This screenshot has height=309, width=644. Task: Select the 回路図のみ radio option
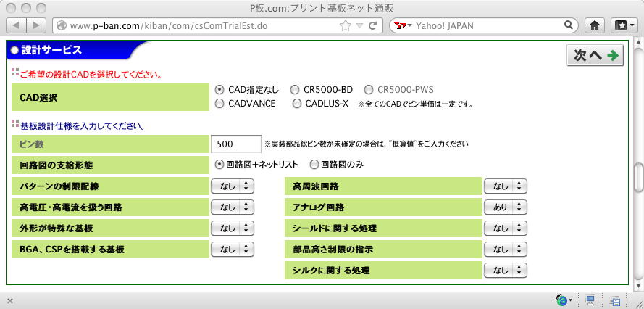click(314, 165)
